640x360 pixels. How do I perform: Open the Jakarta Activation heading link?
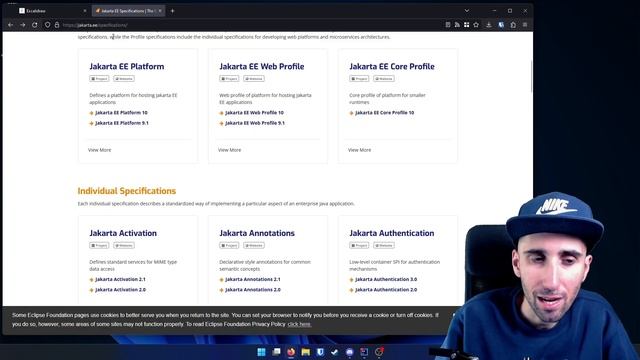pos(123,233)
